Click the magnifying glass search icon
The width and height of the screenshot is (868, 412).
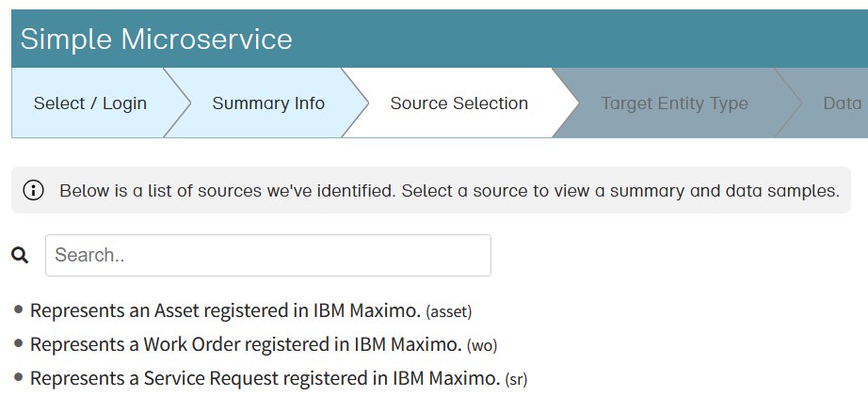pyautogui.click(x=20, y=255)
